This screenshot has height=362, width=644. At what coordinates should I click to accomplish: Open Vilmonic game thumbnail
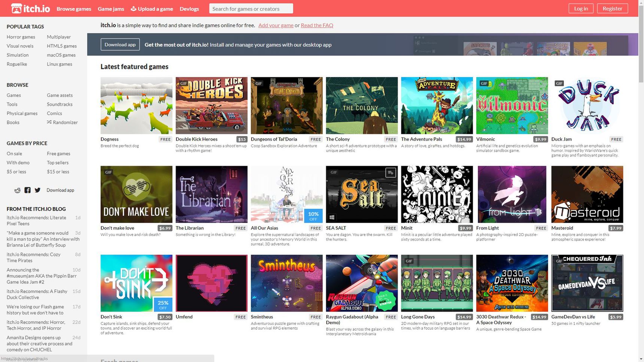512,105
